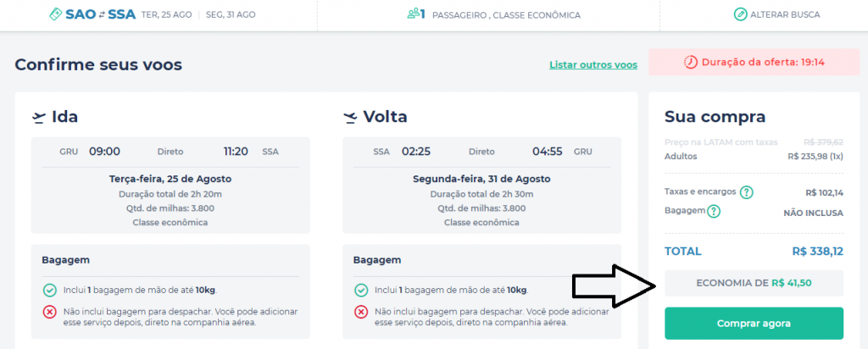Image resolution: width=868 pixels, height=349 pixels.
Task: Click the departing plane icon beside Ida
Action: [38, 117]
